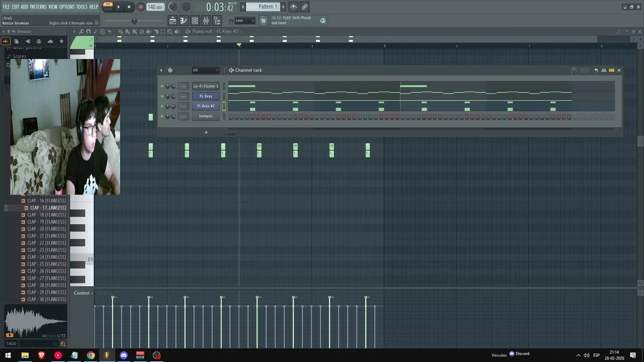Open the Channel rack menu arrow
The height and width of the screenshot is (362, 644).
(x=161, y=70)
